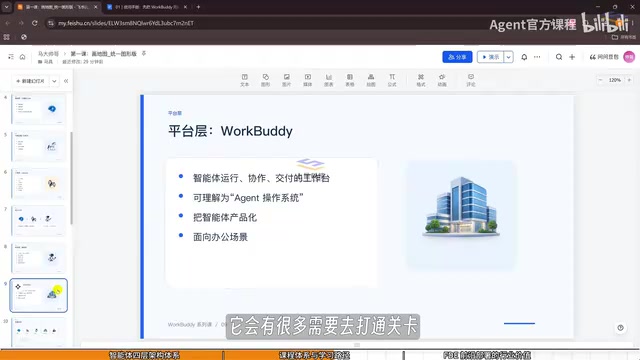Expand the new slide dropdown arrow
640x360 pixels.
pyautogui.click(x=54, y=81)
